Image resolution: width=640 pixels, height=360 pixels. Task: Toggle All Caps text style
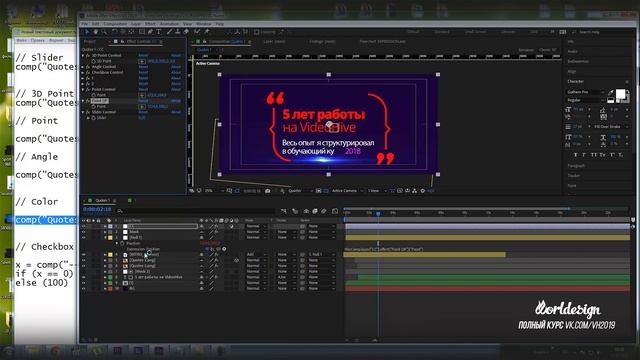(x=594, y=155)
